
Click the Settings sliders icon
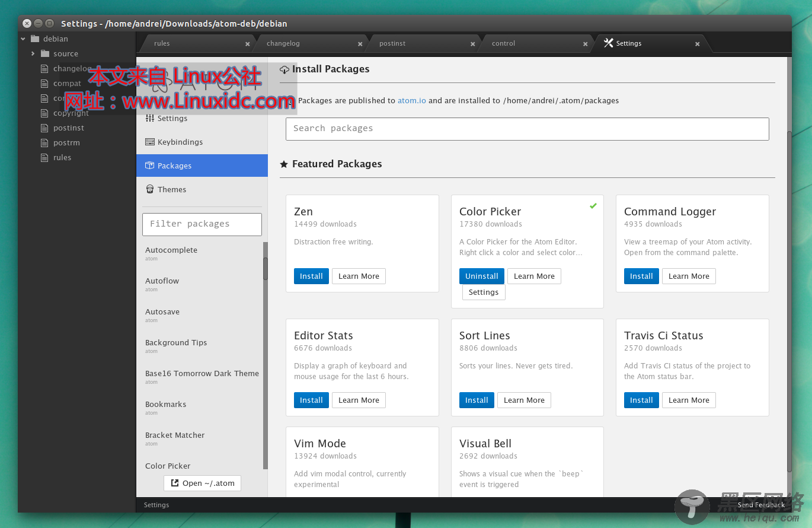pos(150,118)
